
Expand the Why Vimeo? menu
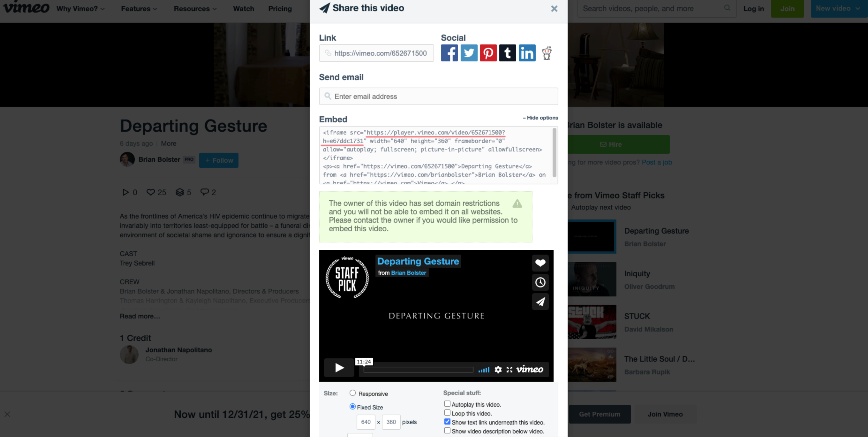[x=80, y=9]
